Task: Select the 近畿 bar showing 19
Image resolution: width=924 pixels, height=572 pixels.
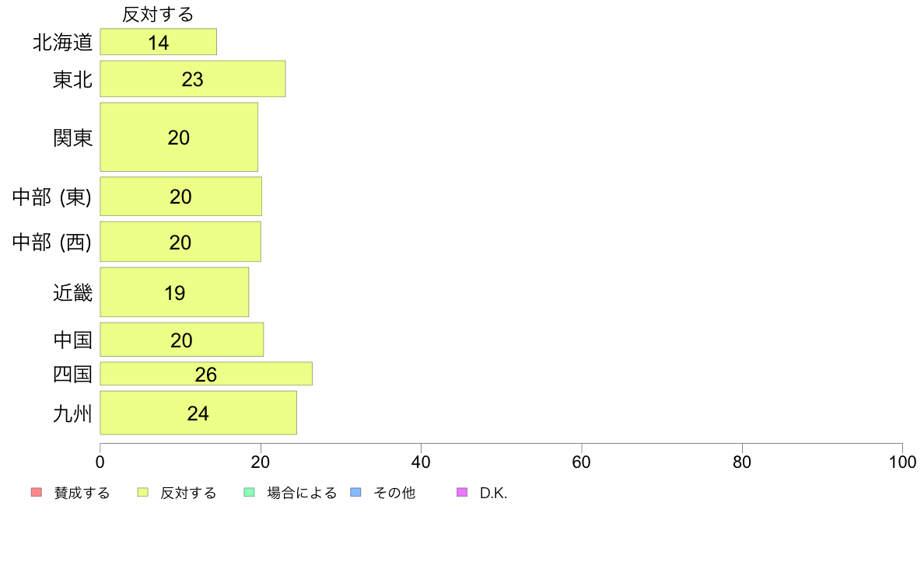Action: coord(174,292)
